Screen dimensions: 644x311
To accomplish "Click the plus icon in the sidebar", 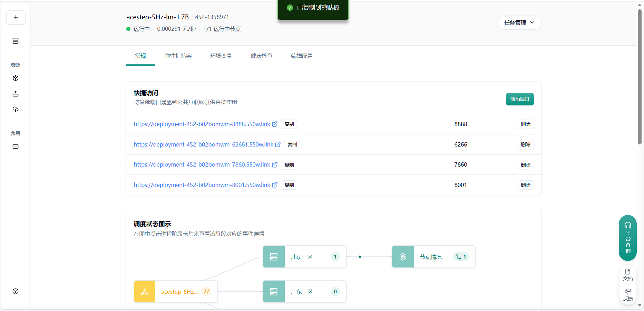I will (16, 17).
